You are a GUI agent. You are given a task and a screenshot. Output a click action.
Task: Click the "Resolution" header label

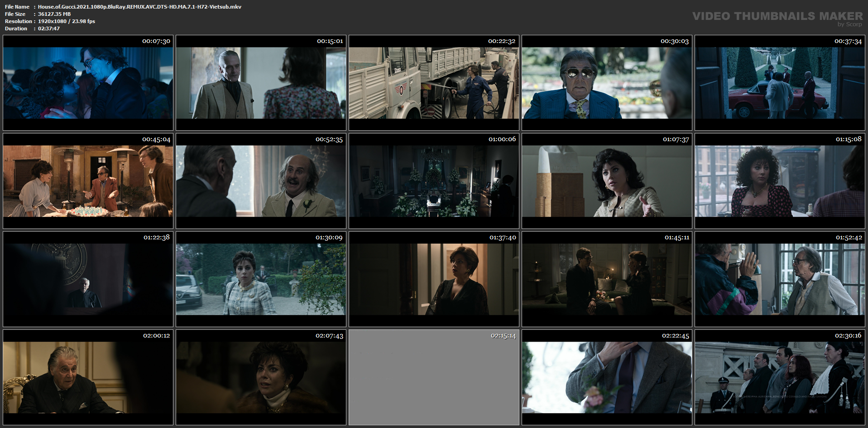[19, 21]
